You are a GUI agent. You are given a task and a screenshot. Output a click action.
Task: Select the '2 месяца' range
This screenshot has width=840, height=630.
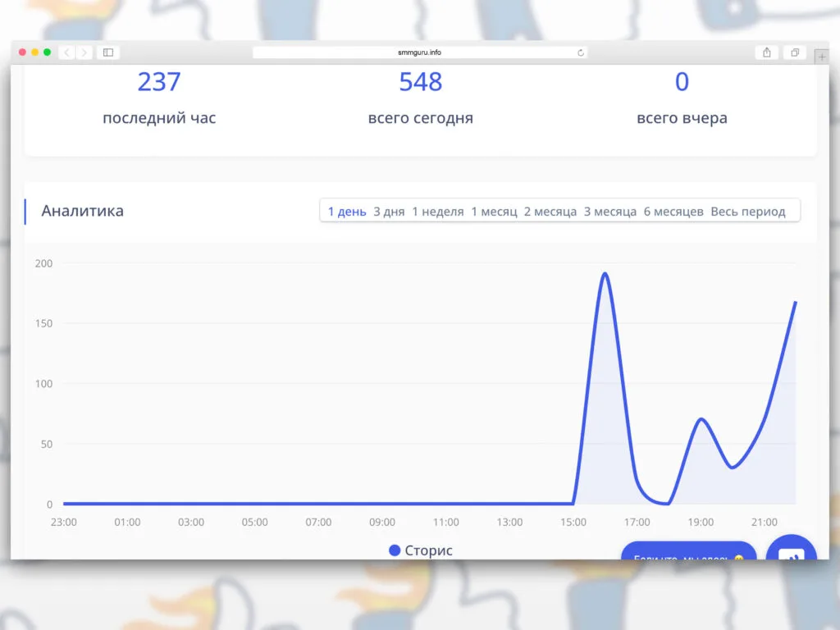[550, 212]
